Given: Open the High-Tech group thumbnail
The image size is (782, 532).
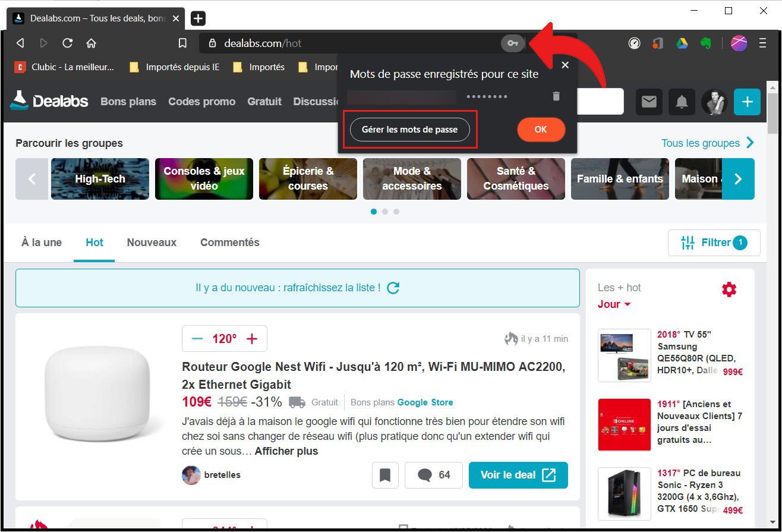Looking at the screenshot, I should tap(100, 179).
